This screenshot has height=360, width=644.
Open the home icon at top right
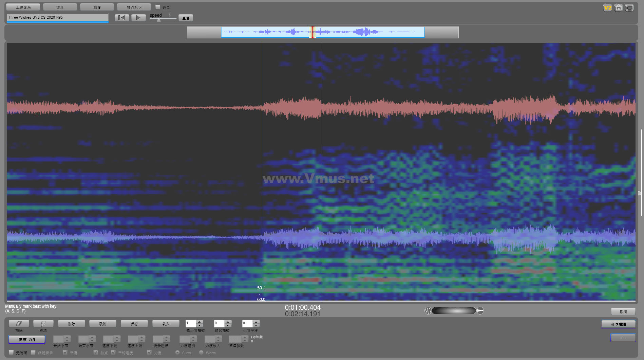tap(619, 8)
